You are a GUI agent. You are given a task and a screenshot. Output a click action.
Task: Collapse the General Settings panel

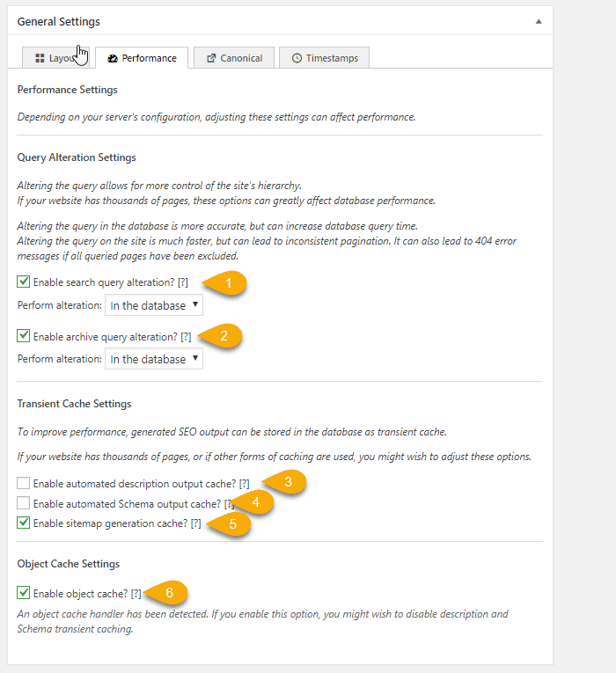tap(539, 21)
